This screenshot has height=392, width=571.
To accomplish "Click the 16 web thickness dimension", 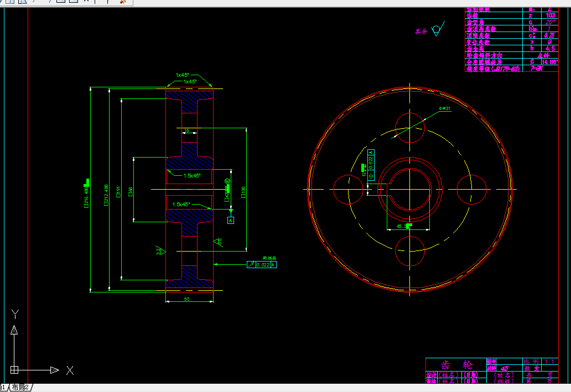I will (187, 130).
